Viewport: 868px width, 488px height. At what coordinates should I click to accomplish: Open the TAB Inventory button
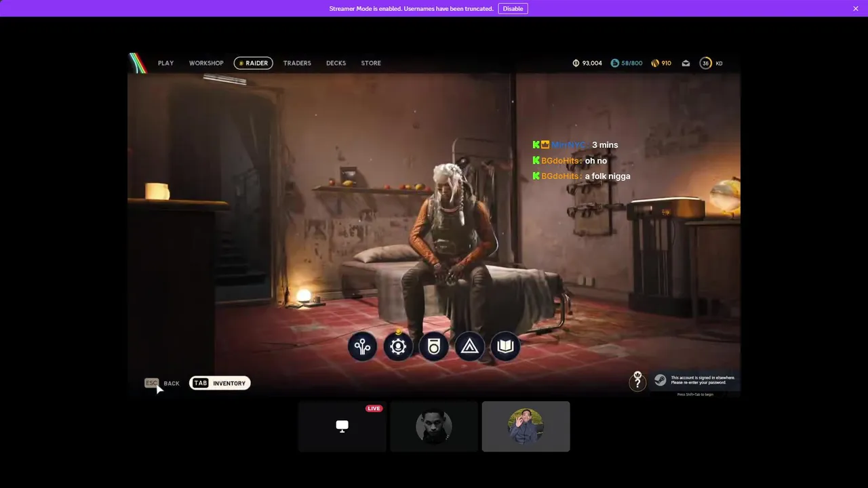[220, 383]
